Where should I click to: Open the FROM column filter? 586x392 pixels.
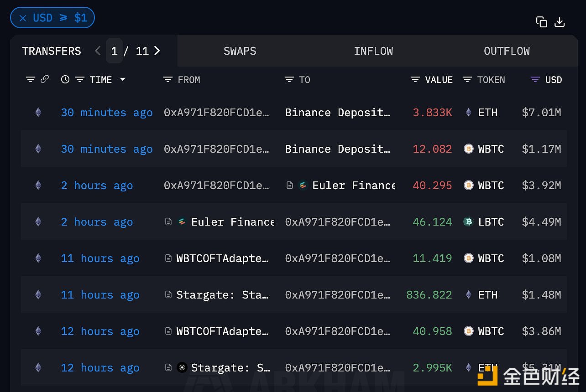(x=168, y=79)
